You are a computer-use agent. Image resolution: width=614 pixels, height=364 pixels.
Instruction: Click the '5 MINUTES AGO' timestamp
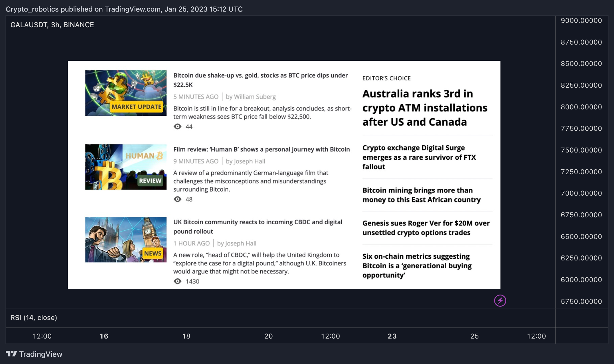click(196, 97)
